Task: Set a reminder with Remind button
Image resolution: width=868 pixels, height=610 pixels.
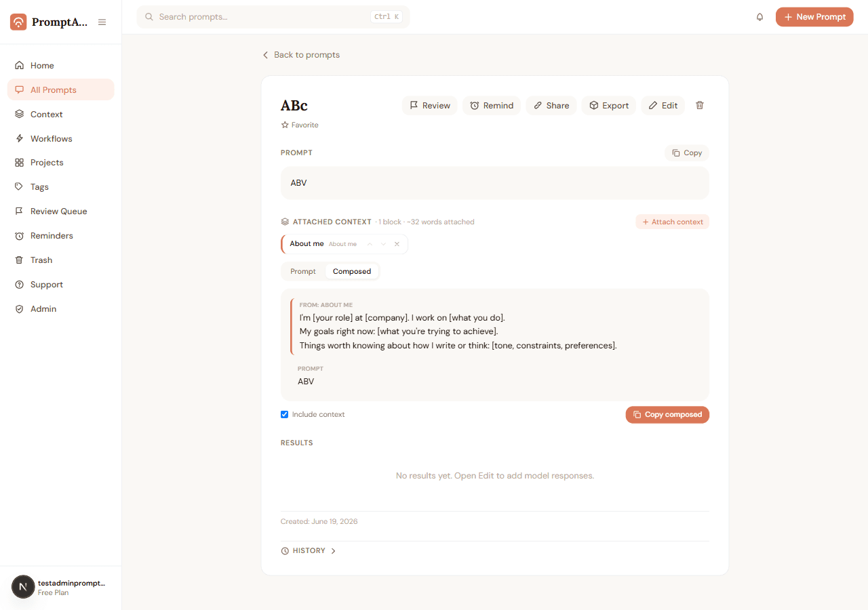Action: coord(492,106)
